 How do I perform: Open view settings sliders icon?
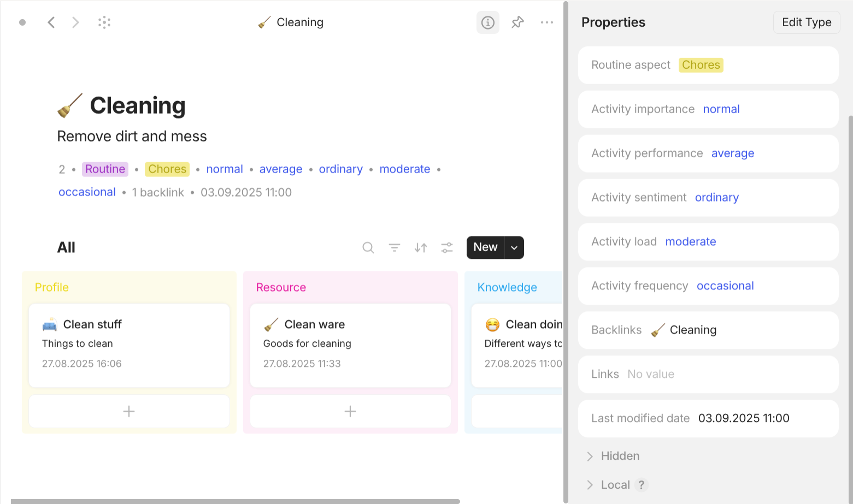[447, 248]
